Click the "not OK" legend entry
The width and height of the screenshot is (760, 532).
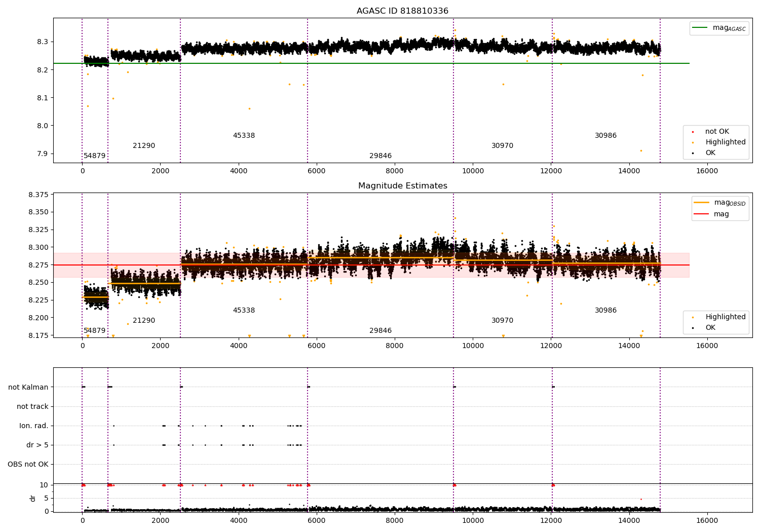[717, 132]
